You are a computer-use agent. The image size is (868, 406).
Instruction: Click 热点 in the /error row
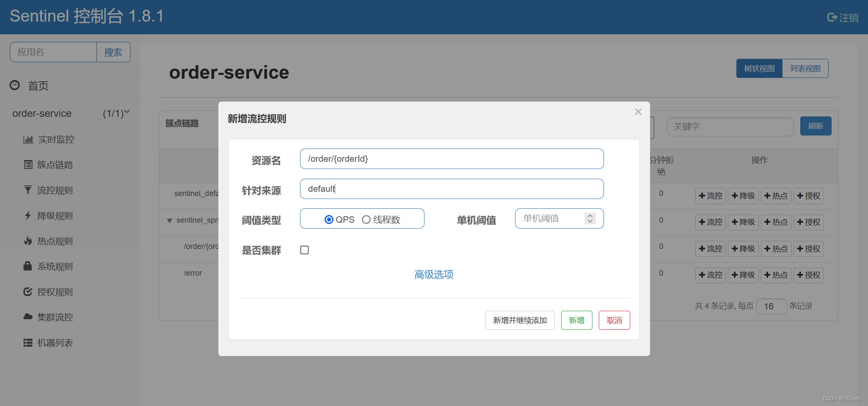pos(776,275)
